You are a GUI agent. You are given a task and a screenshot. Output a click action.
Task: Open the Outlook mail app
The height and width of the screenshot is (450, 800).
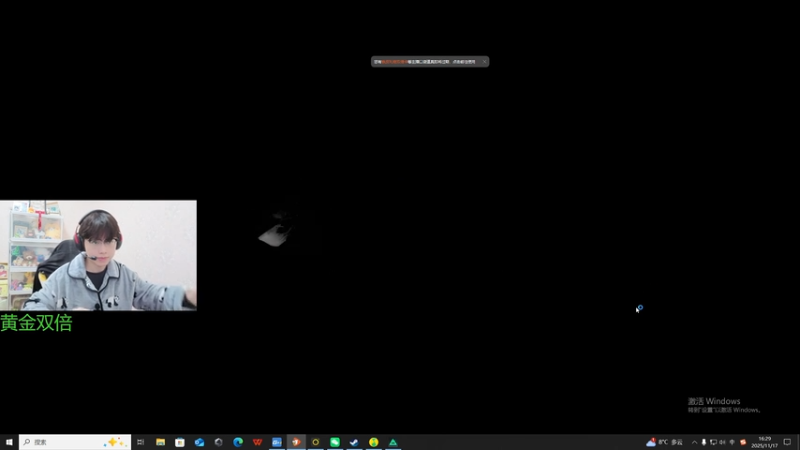point(199,442)
